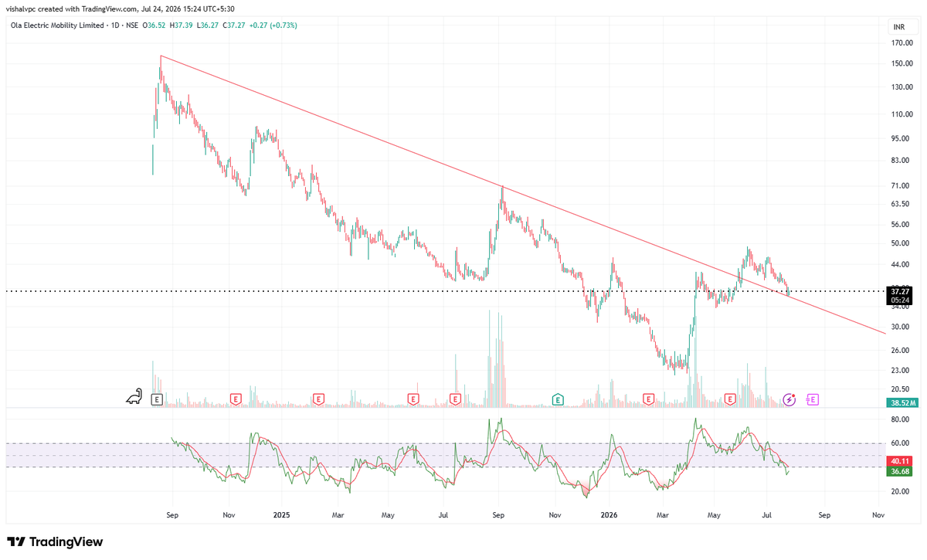Click the 20.50 price axis label
This screenshot has width=927, height=560.
pyautogui.click(x=901, y=389)
